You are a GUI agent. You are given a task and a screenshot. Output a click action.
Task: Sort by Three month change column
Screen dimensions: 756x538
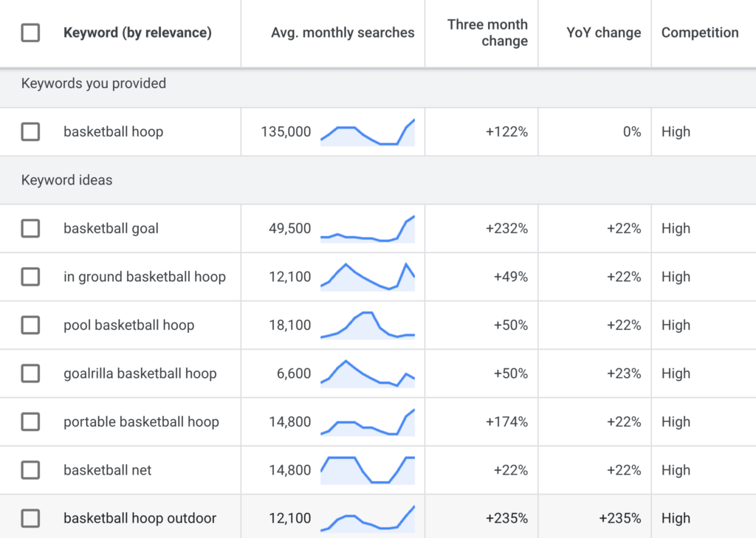[x=487, y=32]
